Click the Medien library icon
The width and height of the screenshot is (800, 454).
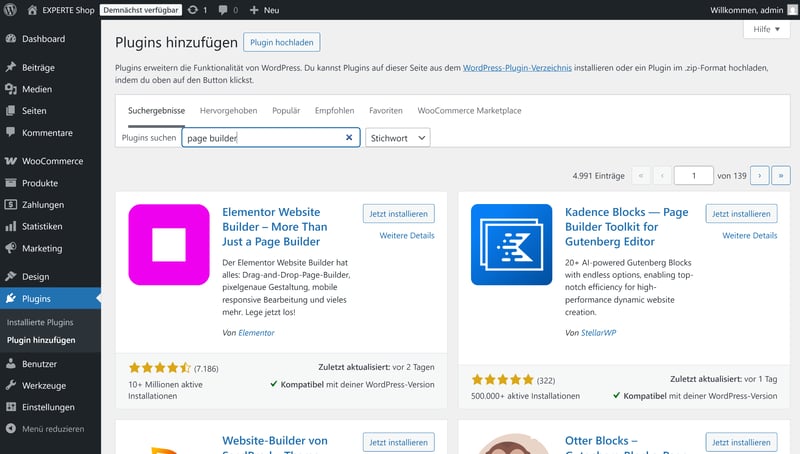point(11,89)
